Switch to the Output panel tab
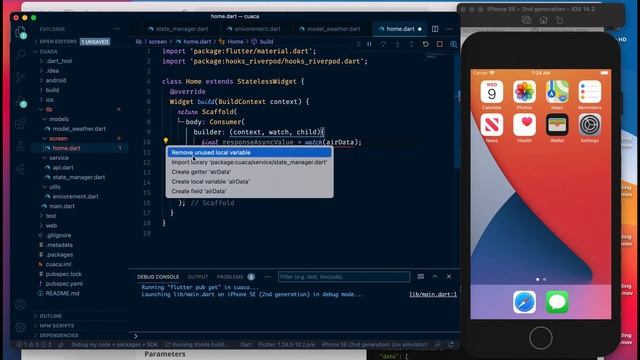 click(x=198, y=277)
